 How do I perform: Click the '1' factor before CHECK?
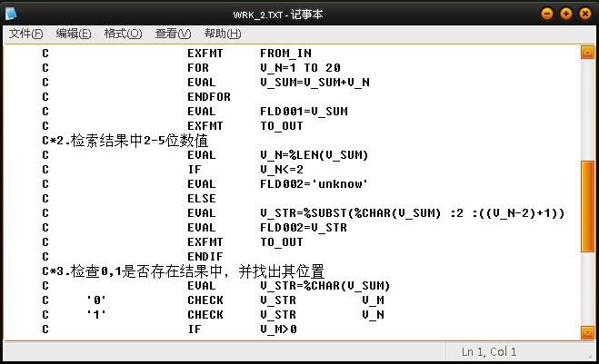[x=96, y=315]
